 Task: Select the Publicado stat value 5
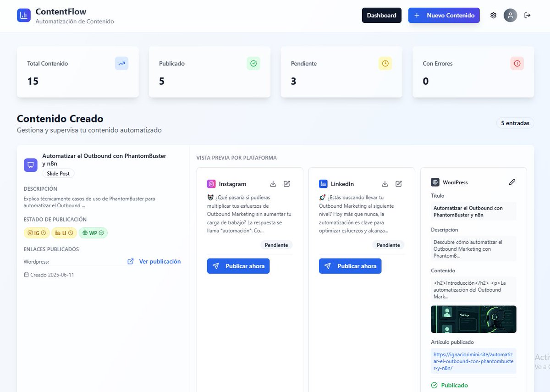tap(162, 81)
